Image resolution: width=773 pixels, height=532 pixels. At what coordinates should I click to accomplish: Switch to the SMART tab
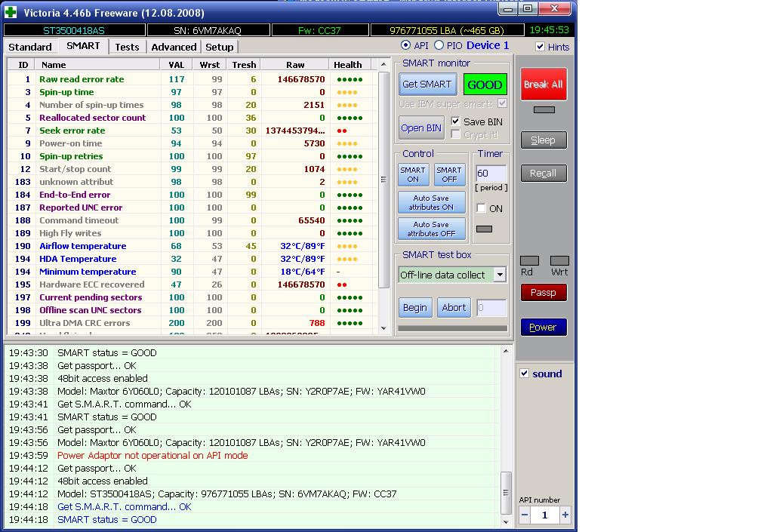(83, 46)
